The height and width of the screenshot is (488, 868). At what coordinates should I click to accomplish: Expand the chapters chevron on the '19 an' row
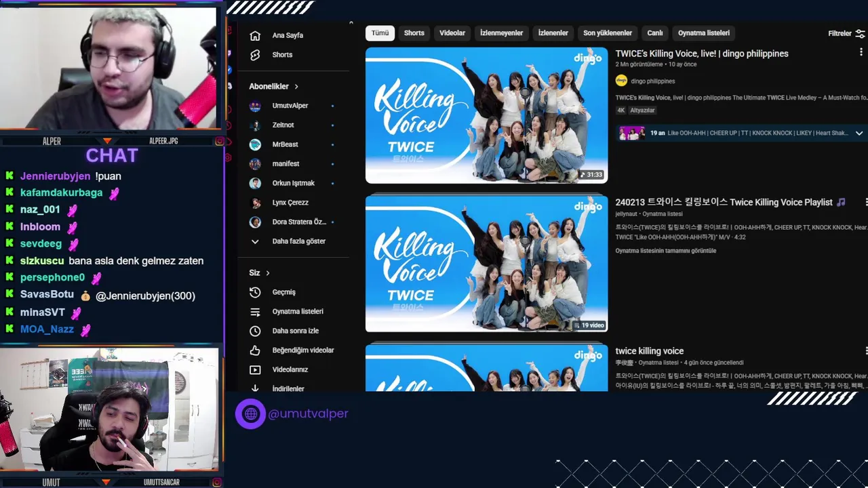click(859, 134)
